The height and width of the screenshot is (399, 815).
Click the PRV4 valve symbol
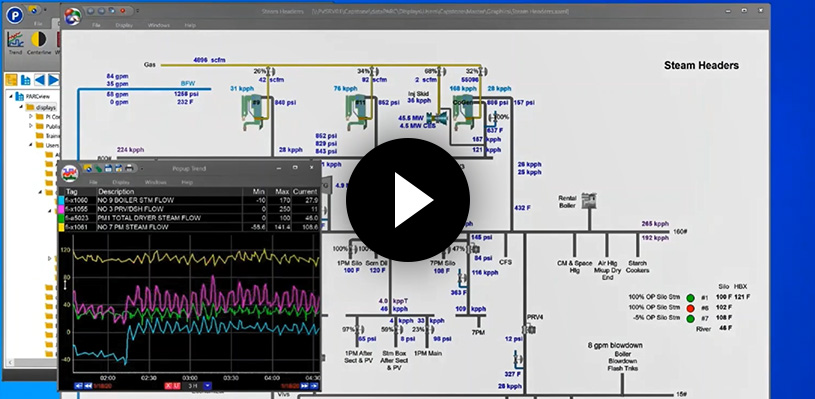pos(529,329)
